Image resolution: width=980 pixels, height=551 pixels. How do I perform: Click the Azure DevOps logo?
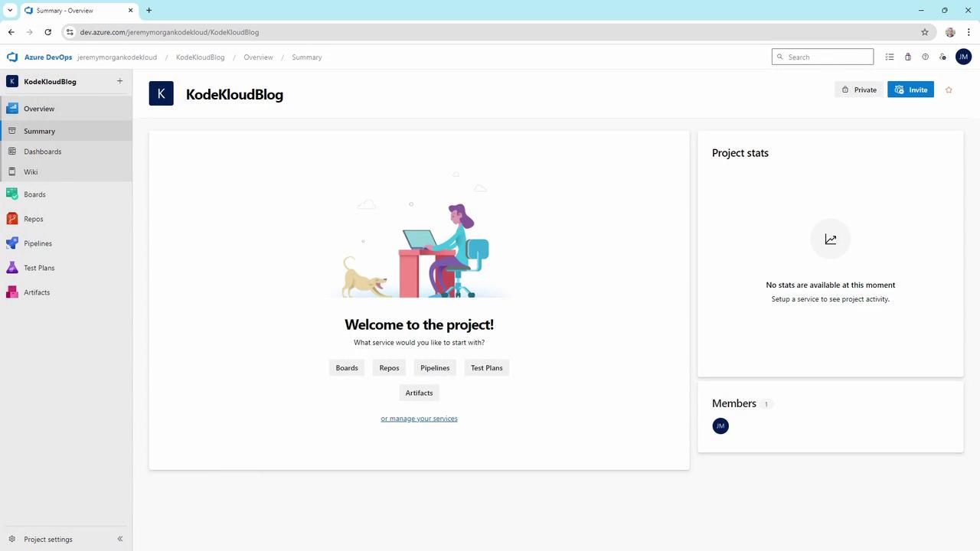12,57
